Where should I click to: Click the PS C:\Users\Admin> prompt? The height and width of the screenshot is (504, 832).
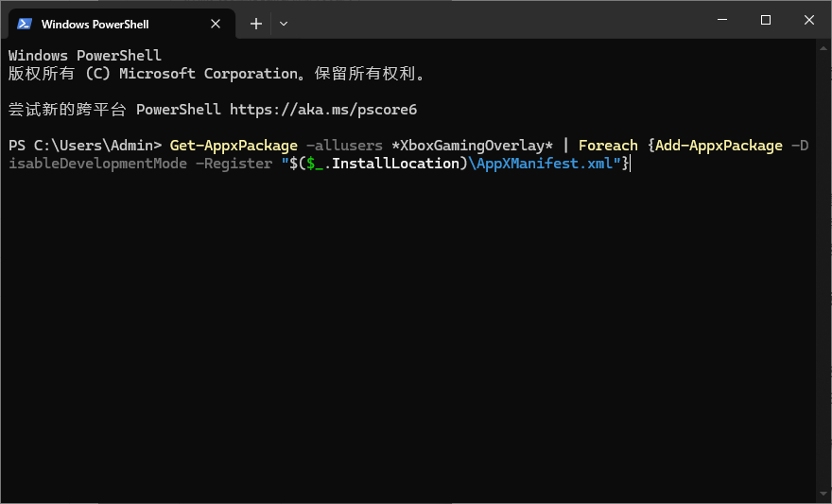pyautogui.click(x=85, y=146)
